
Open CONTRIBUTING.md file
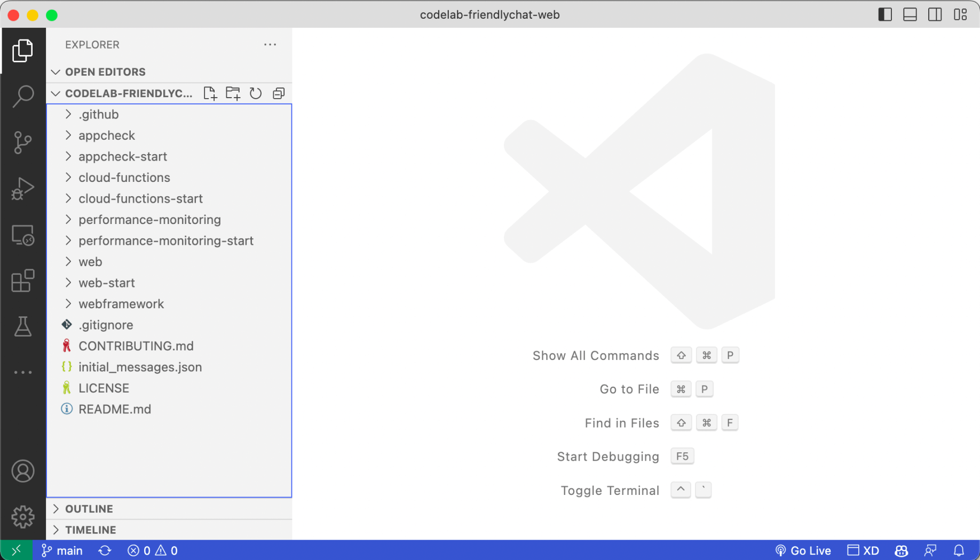(x=169, y=346)
